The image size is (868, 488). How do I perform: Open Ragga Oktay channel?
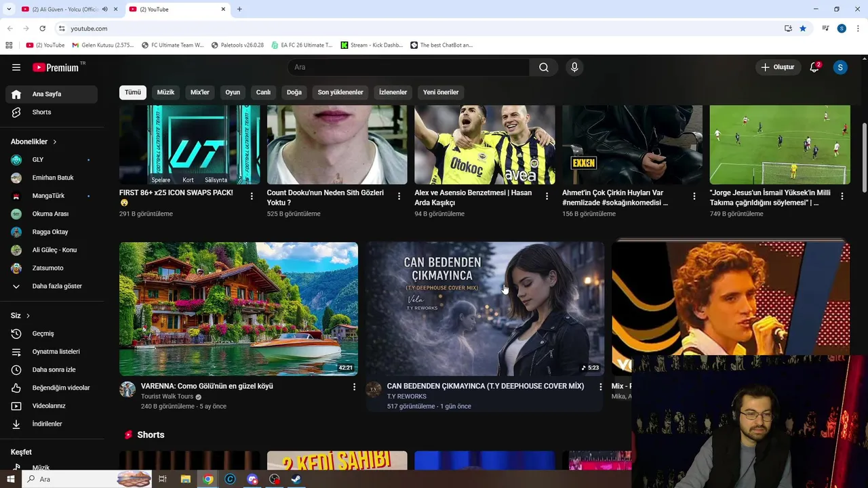click(52, 232)
